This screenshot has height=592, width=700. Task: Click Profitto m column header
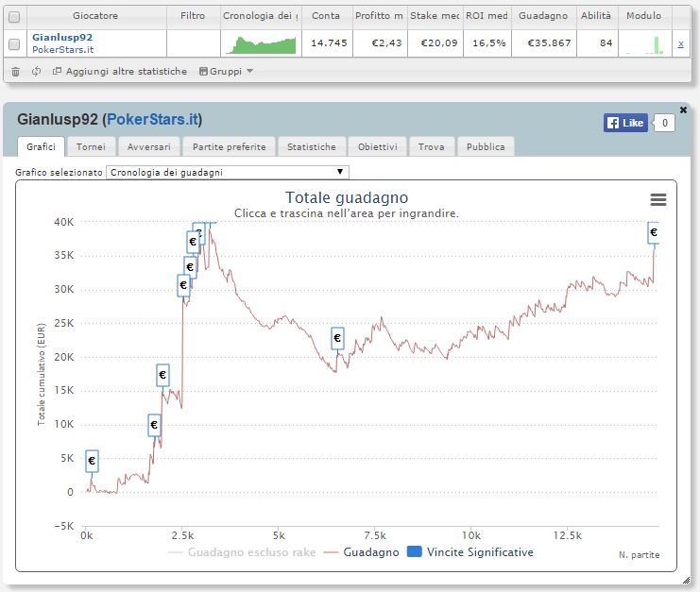click(x=379, y=16)
